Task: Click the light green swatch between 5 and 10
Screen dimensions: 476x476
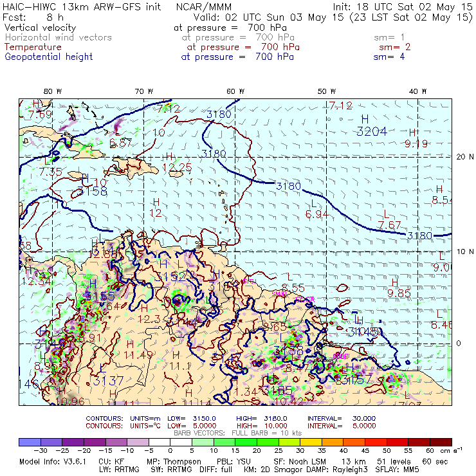Action: (203, 442)
